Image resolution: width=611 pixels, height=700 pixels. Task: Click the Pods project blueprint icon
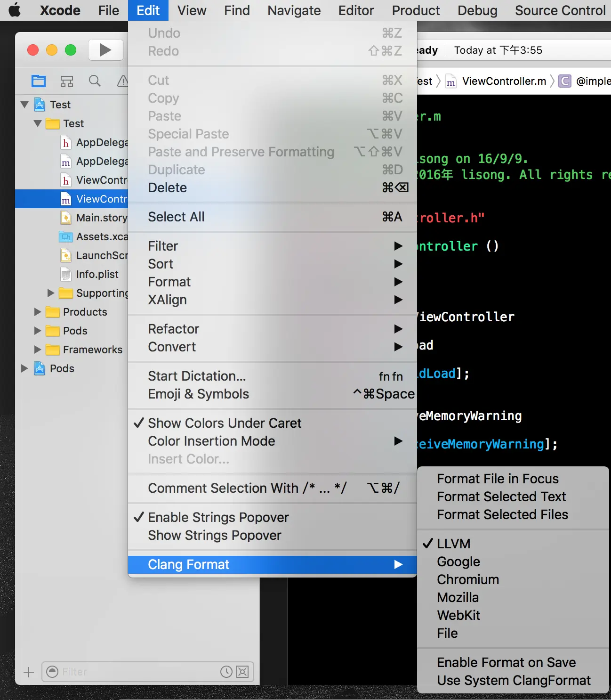pyautogui.click(x=40, y=368)
